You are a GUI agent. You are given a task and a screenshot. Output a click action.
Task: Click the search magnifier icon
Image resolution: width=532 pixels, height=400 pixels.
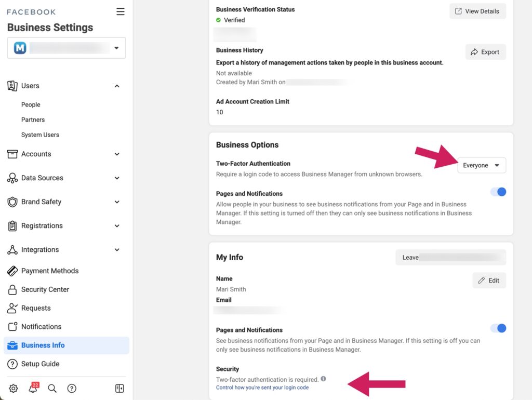click(x=52, y=388)
